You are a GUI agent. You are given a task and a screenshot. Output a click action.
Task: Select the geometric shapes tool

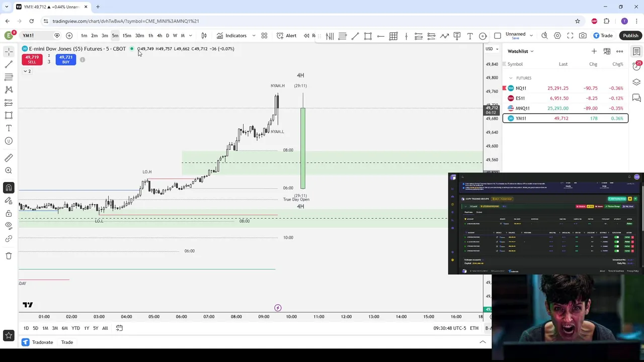(9, 115)
